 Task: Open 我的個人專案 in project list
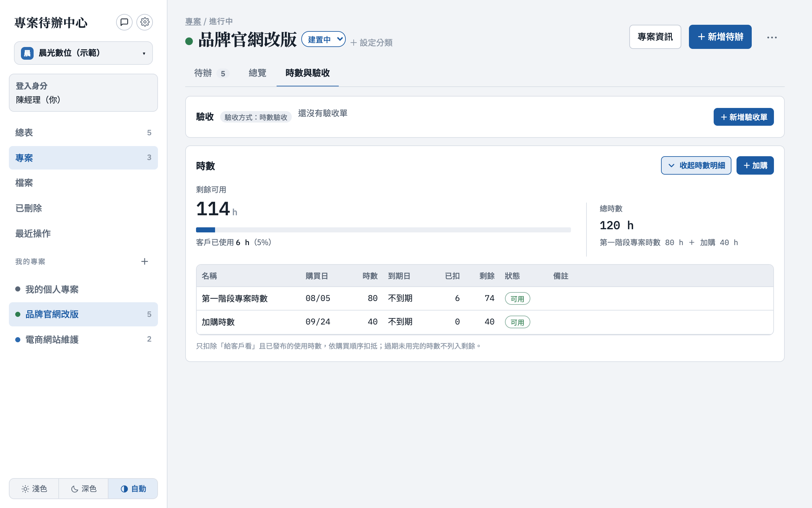coord(83,289)
